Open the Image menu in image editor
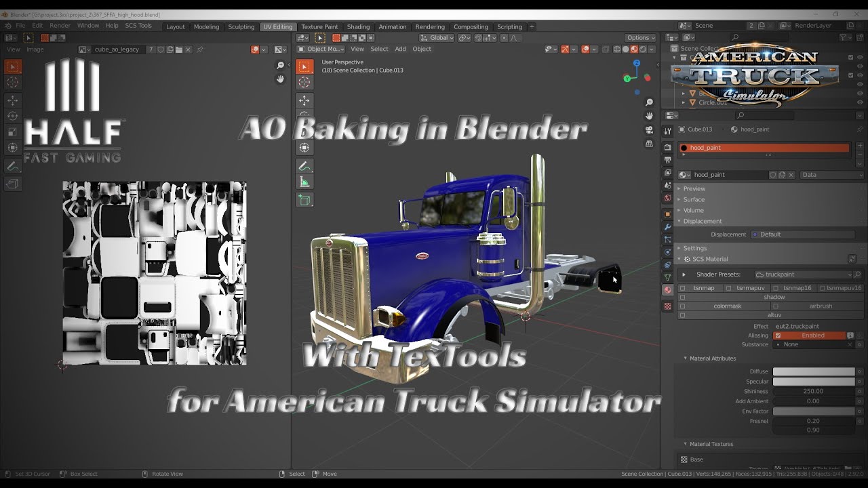 (35, 49)
